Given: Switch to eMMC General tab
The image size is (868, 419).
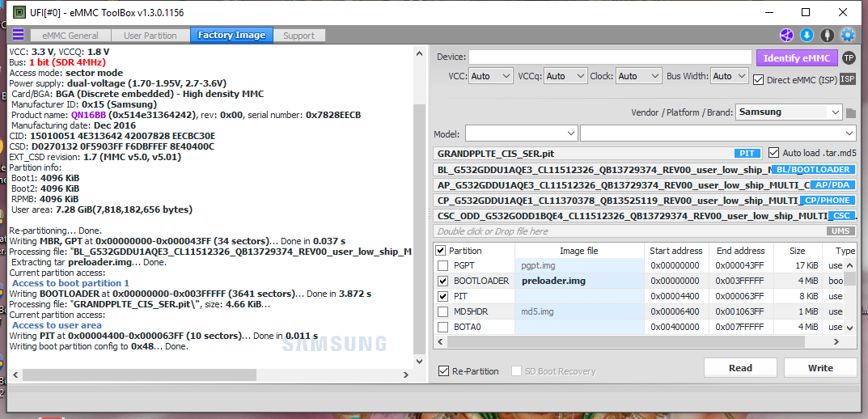Looking at the screenshot, I should point(71,36).
